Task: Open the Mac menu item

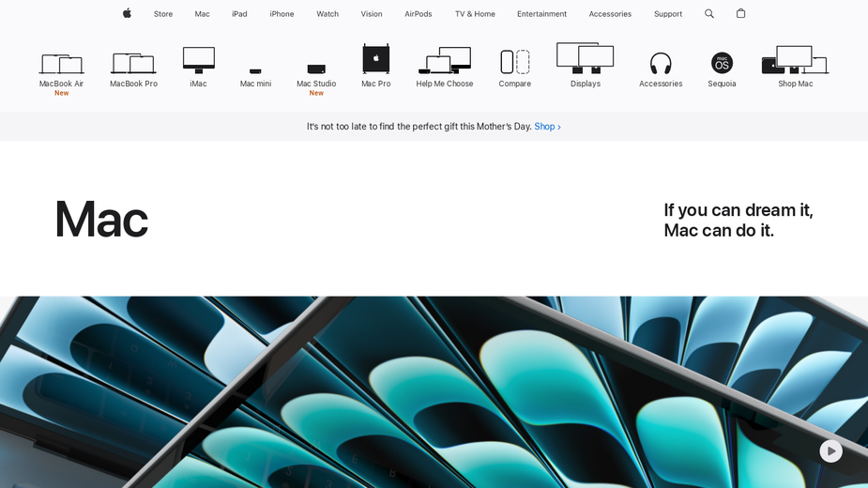Action: click(x=202, y=14)
